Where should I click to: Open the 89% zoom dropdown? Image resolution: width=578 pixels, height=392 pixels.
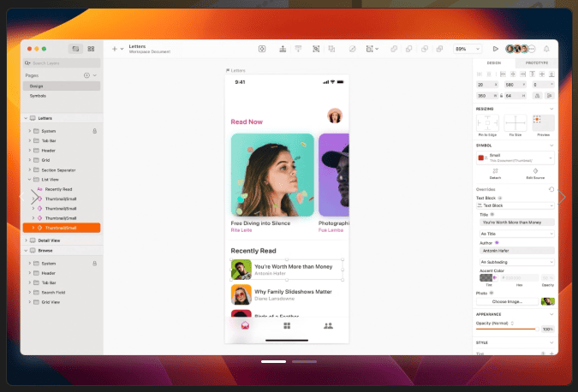coord(468,49)
